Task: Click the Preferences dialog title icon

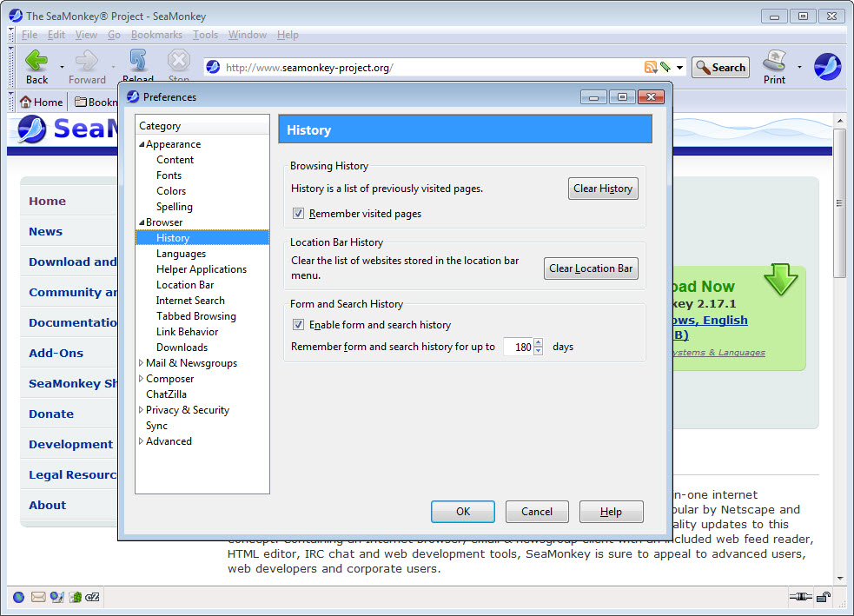Action: click(x=133, y=96)
